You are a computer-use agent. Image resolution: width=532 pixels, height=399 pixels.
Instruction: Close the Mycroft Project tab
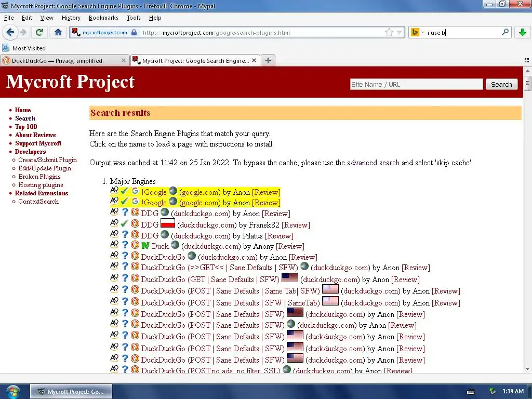pyautogui.click(x=254, y=60)
